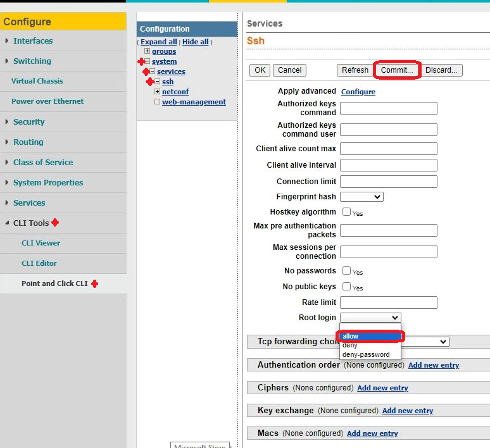Open CLI Viewer from sidebar
Viewport: 490px width, 448px height.
(x=41, y=243)
